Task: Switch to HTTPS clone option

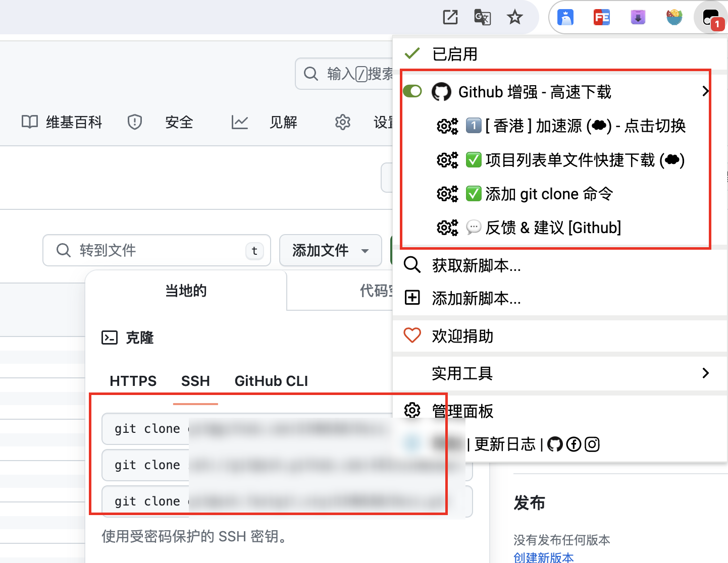Action: 133,381
